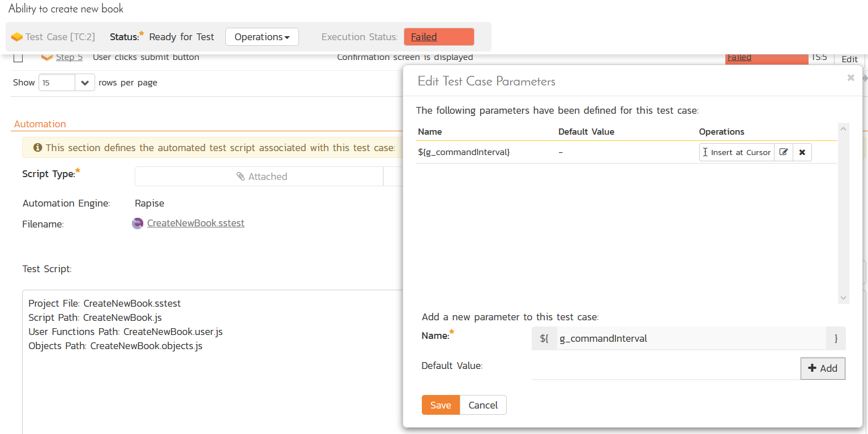Screen dimensions: 868x434
Task: Close the Edit Test Case Parameters dialog
Action: (850, 78)
